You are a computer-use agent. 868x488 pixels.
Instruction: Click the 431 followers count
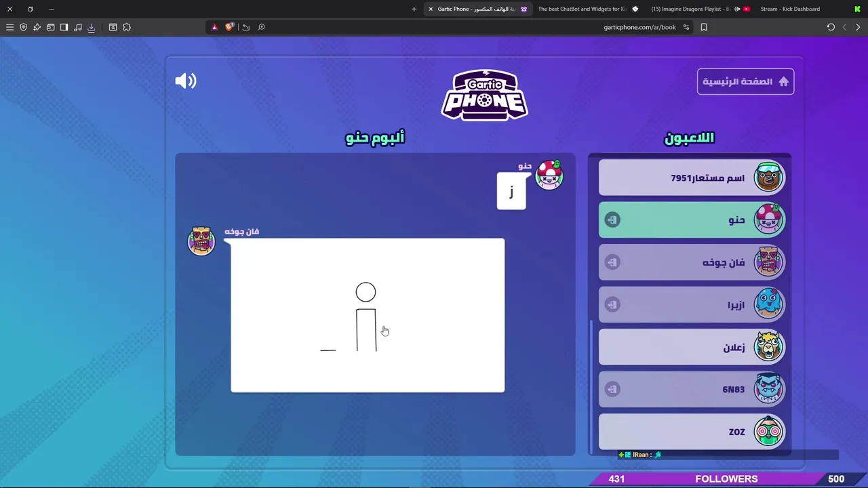(x=616, y=479)
